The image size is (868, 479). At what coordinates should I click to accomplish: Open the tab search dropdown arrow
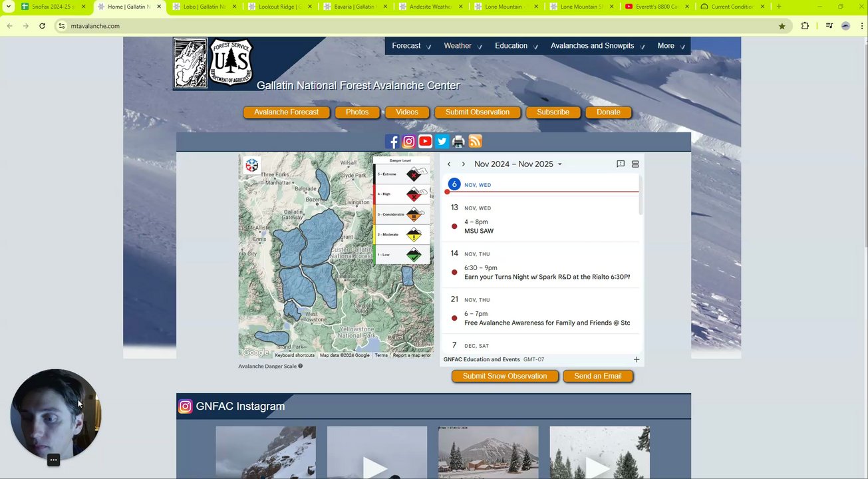point(9,7)
